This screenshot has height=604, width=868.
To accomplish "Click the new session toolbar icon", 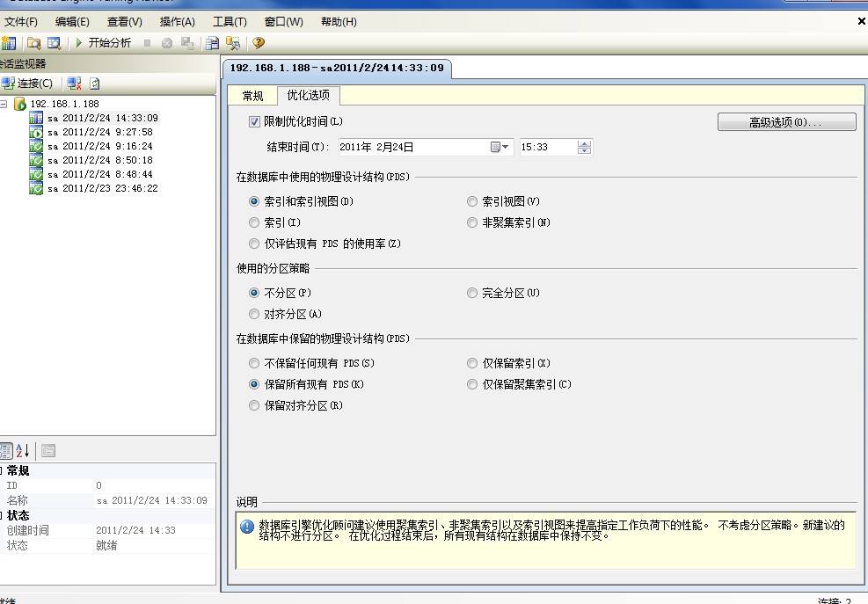I will (8, 42).
